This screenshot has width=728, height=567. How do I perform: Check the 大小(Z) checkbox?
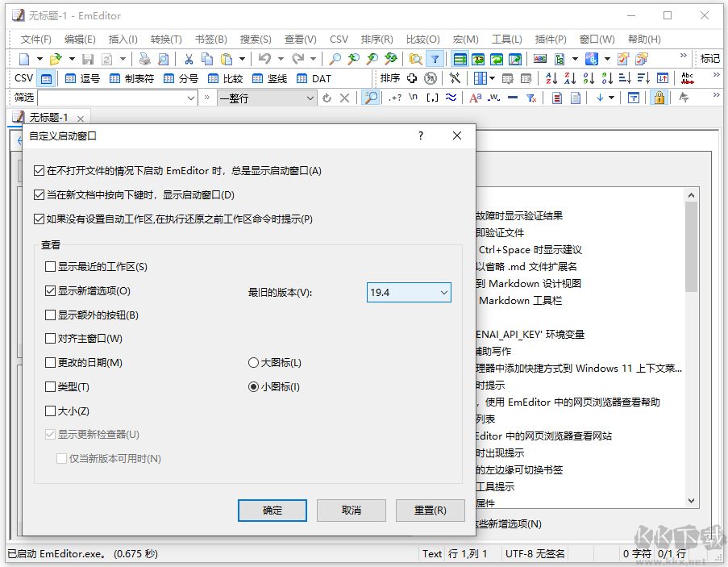(x=50, y=411)
